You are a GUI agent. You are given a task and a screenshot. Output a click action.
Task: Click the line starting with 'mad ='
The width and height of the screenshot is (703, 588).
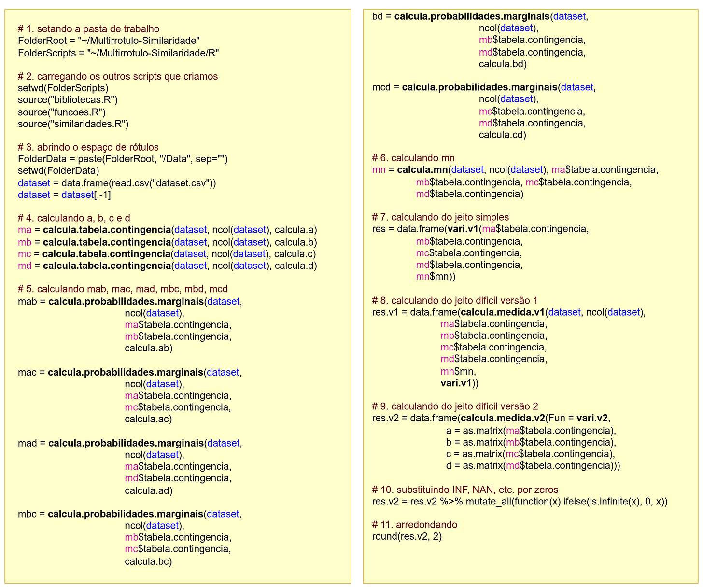coord(130,443)
